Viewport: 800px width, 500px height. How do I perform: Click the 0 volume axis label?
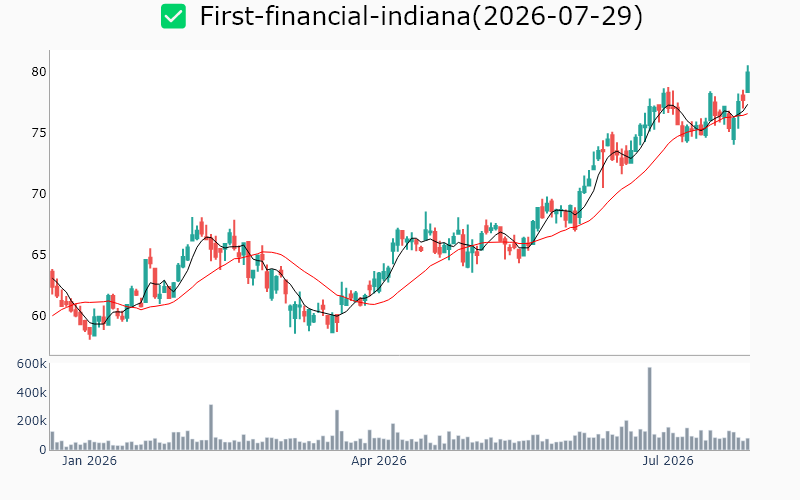click(43, 449)
